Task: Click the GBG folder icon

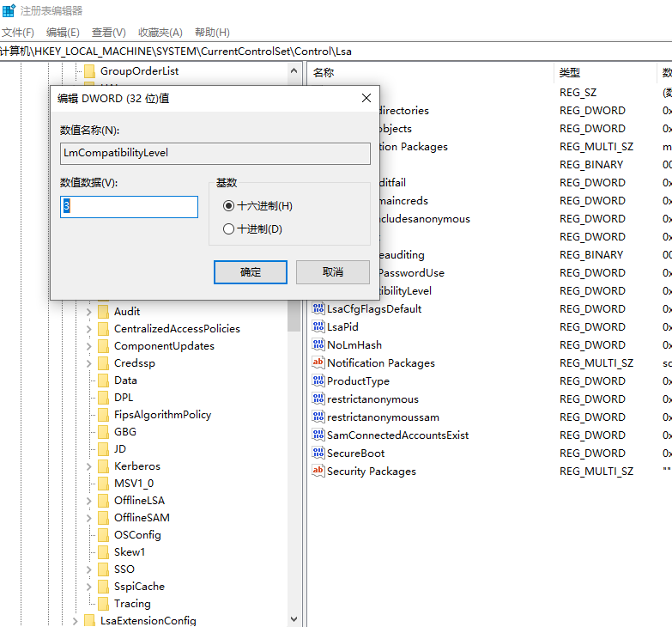Action: 103,431
